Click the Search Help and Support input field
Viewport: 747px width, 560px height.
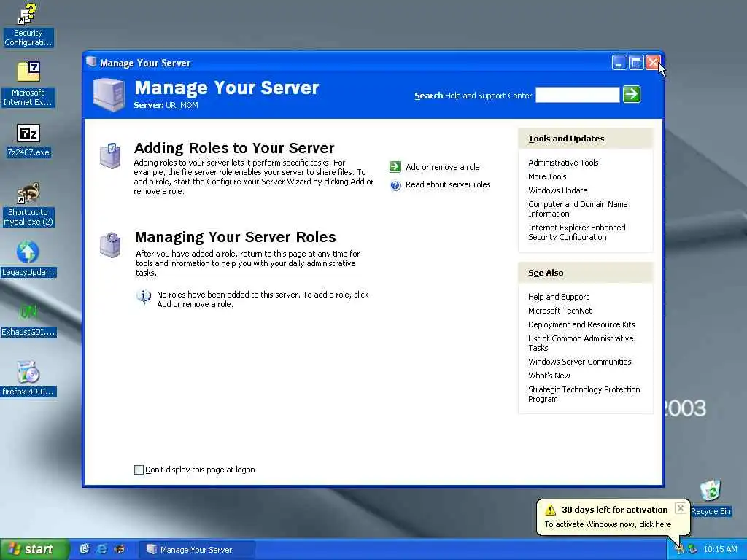[x=578, y=95]
